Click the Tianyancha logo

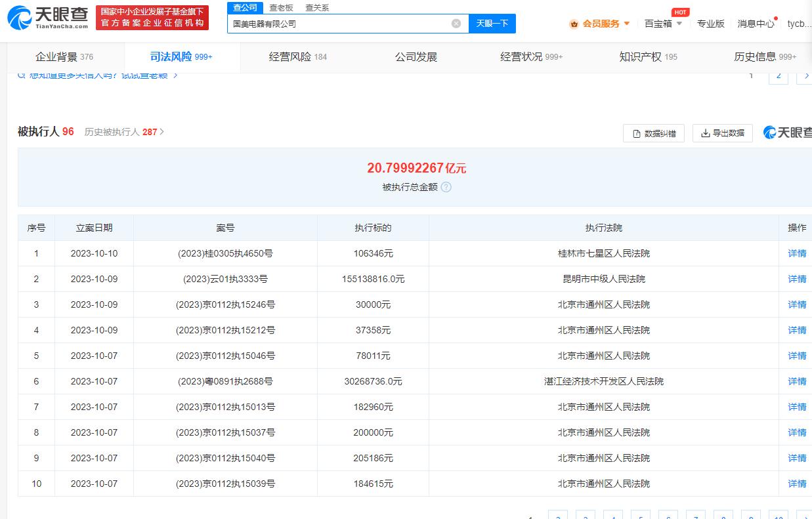(x=47, y=18)
